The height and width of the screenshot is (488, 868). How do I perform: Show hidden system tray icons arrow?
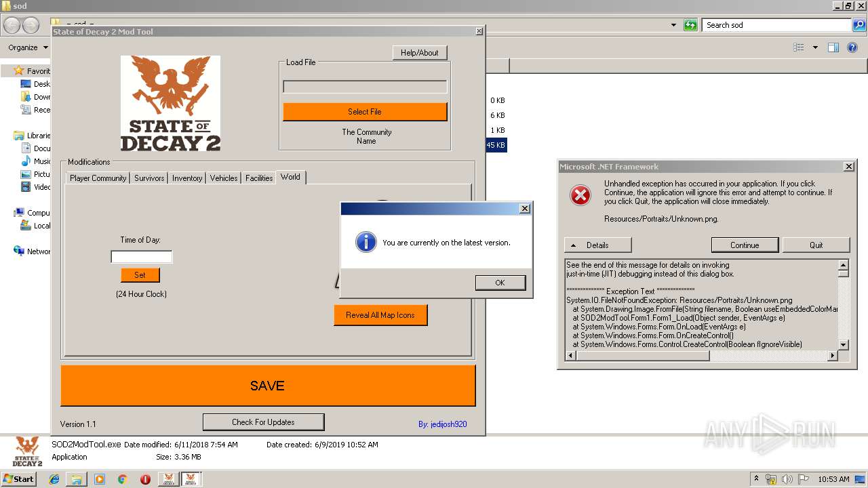click(x=757, y=479)
